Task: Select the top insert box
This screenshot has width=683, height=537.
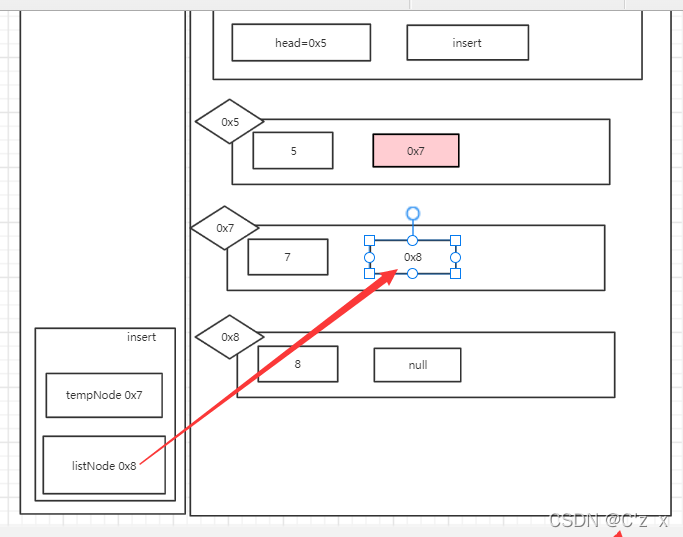Action: pos(467,43)
